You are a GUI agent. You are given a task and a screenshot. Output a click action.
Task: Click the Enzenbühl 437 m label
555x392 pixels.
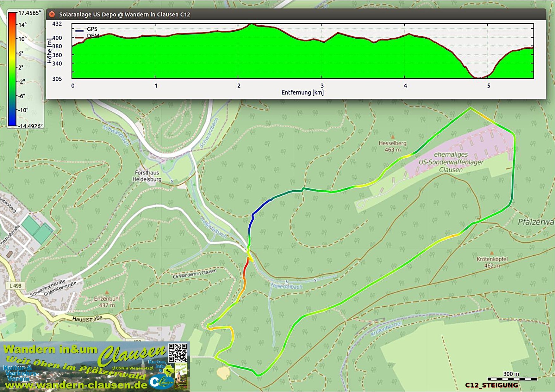107,302
